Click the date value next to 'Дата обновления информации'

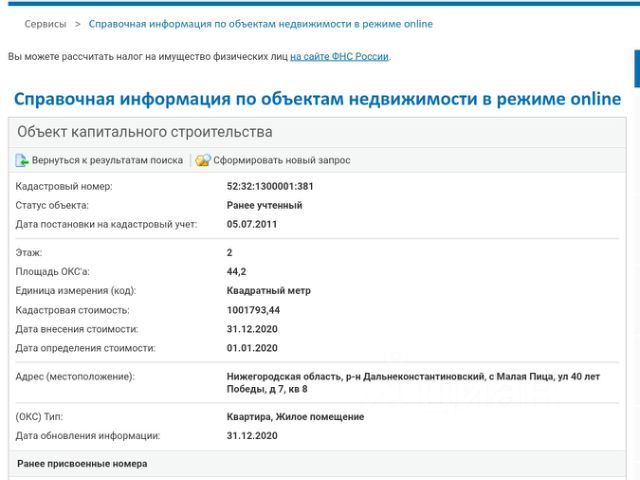[252, 436]
